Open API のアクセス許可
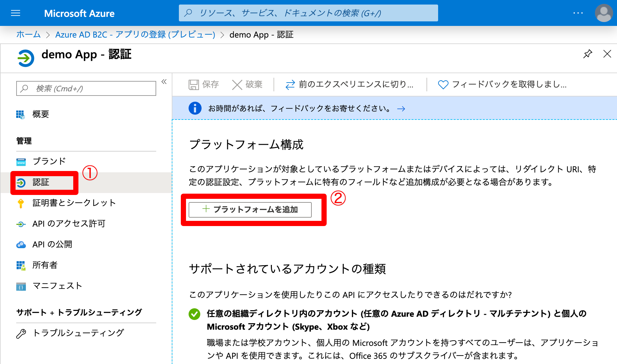This screenshot has height=364, width=617. click(x=68, y=223)
